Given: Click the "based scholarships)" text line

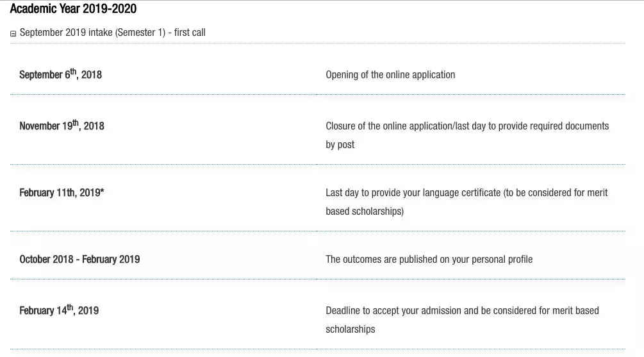Looking at the screenshot, I should (365, 211).
